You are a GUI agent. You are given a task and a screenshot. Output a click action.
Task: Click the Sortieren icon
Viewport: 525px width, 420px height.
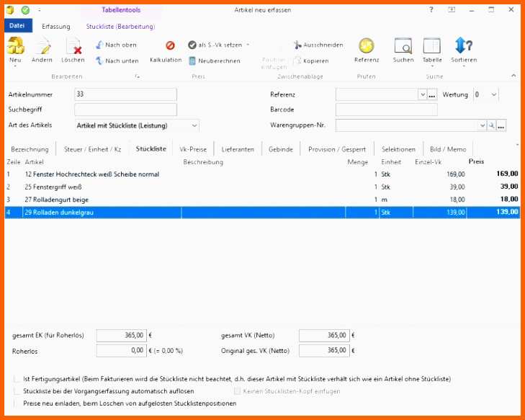(464, 45)
